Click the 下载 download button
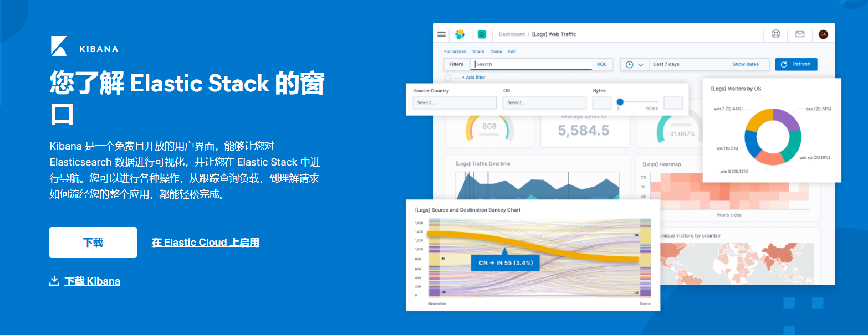Screen dimensions: 868x335 (x=93, y=242)
